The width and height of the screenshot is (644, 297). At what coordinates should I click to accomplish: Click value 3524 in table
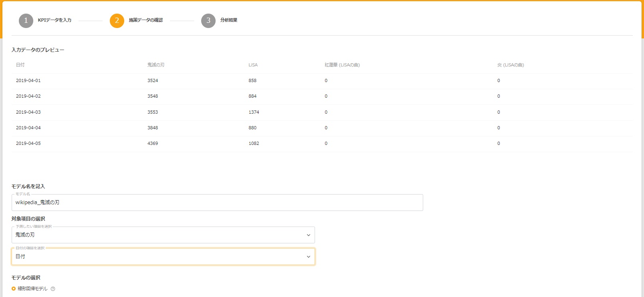[x=153, y=80]
